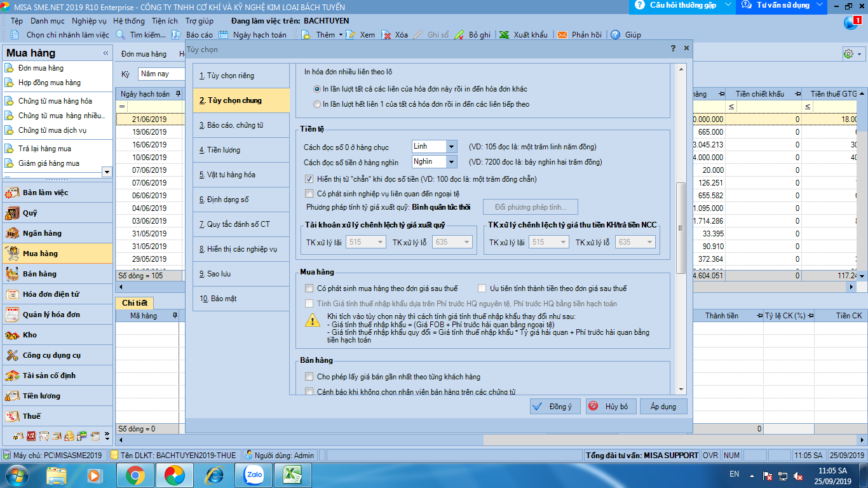Viewport: 868px width, 488px height.
Task: Check 'Cho phép lấy giá bán gần nhất' option
Action: (x=309, y=377)
